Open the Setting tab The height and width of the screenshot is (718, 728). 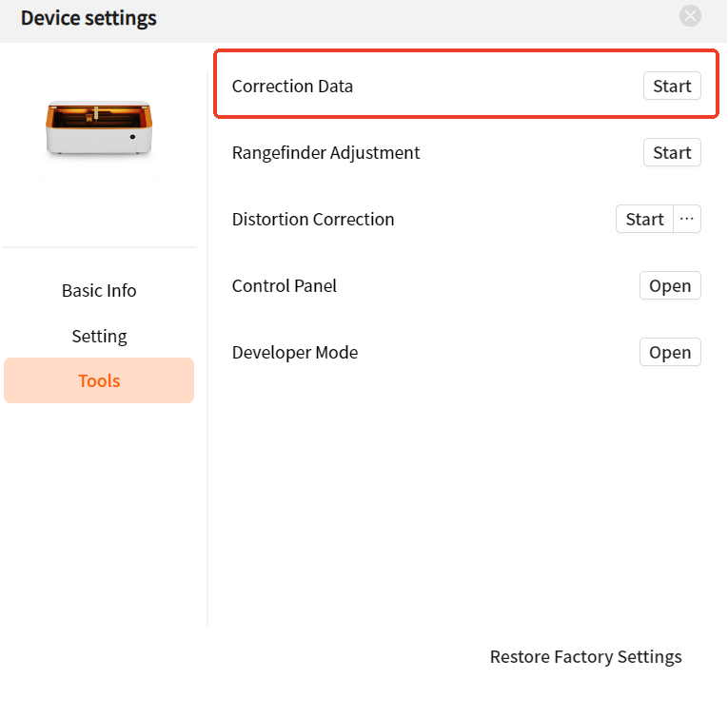[99, 337]
